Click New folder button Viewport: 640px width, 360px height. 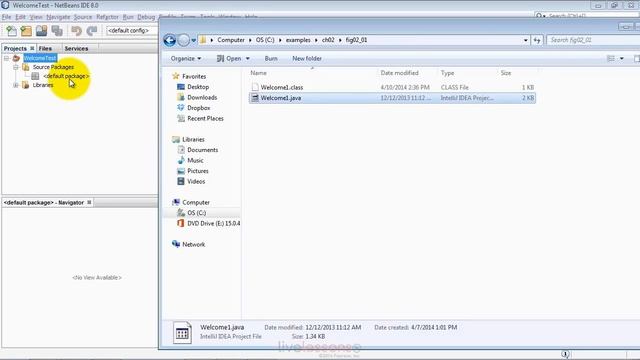pos(307,59)
